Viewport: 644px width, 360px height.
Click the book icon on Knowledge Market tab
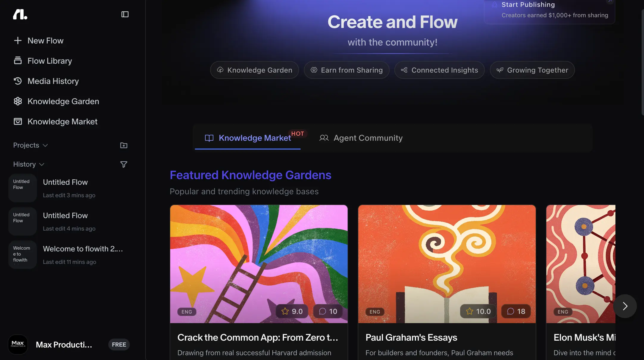[x=209, y=138]
